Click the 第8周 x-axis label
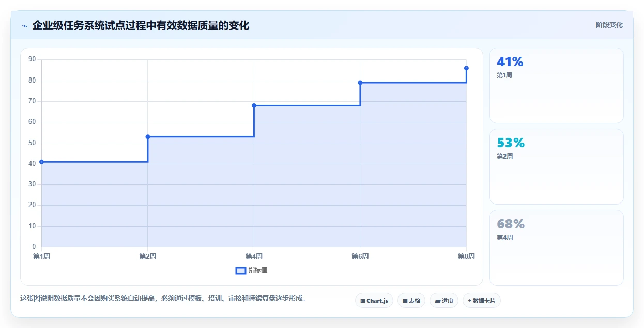 click(466, 256)
